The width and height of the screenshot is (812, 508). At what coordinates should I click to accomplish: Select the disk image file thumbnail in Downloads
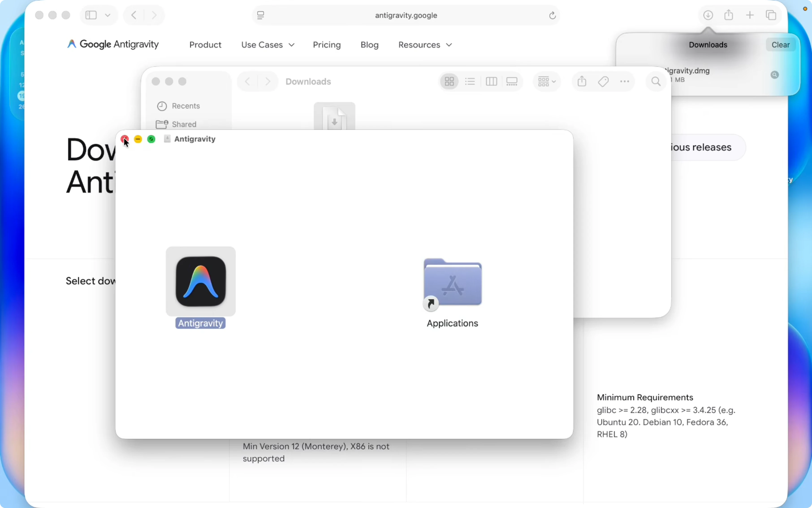click(x=334, y=116)
